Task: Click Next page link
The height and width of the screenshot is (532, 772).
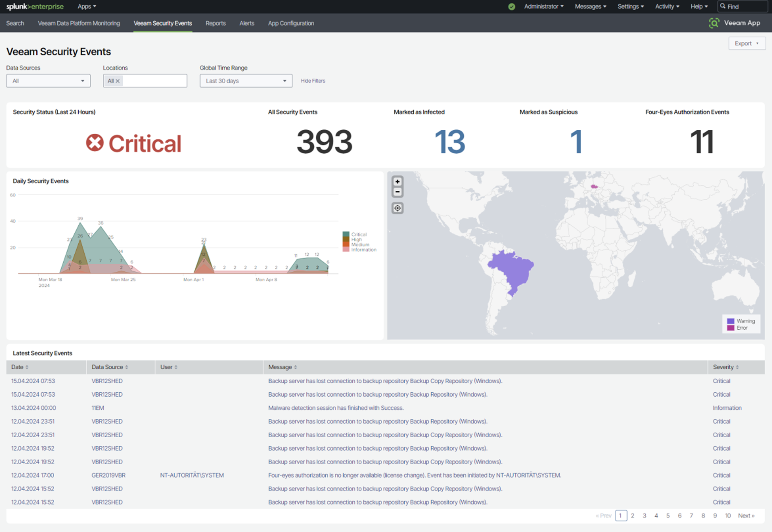Action: 746,515
